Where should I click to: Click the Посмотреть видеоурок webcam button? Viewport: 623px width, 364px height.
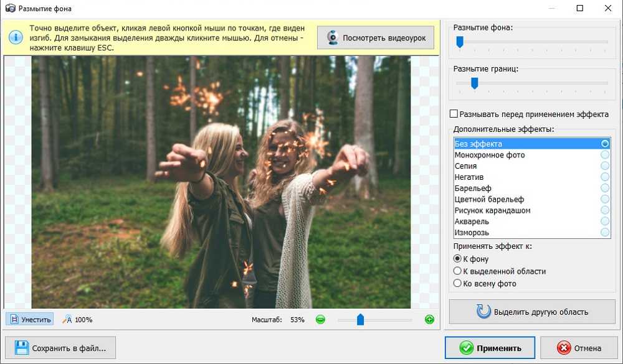pos(376,38)
